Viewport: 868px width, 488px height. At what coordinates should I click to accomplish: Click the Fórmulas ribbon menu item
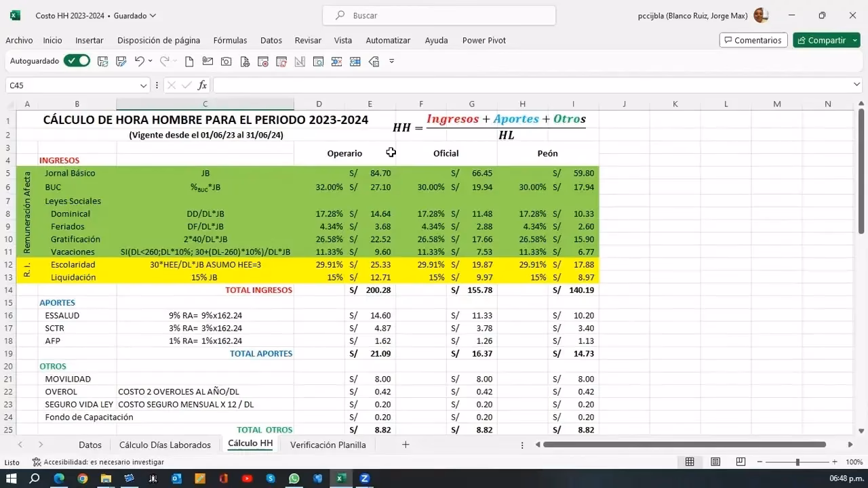pos(230,40)
